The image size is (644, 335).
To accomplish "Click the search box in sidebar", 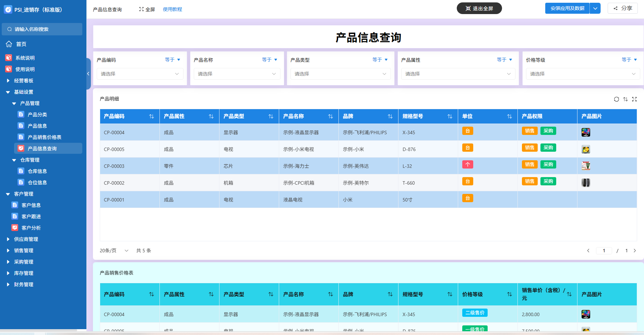I will click(42, 29).
